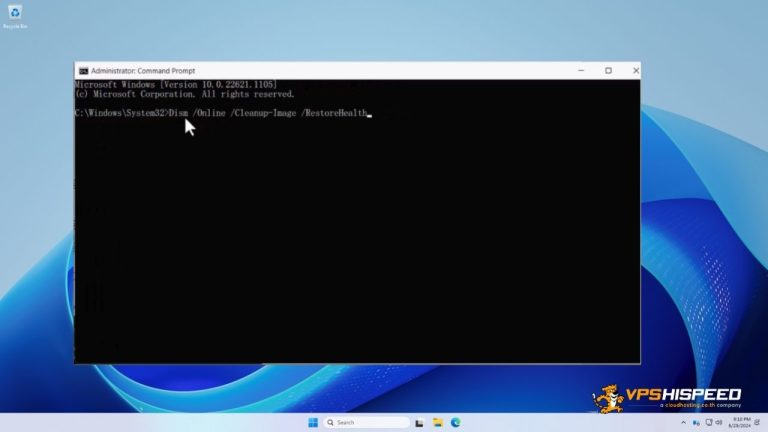Minimize the Administrator Command Prompt window
The image size is (768, 432).
pos(581,71)
